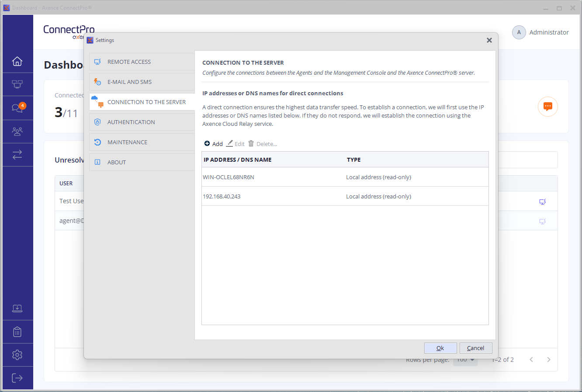The height and width of the screenshot is (392, 582).
Task: Select the Connection to the Server tab
Action: 142,102
